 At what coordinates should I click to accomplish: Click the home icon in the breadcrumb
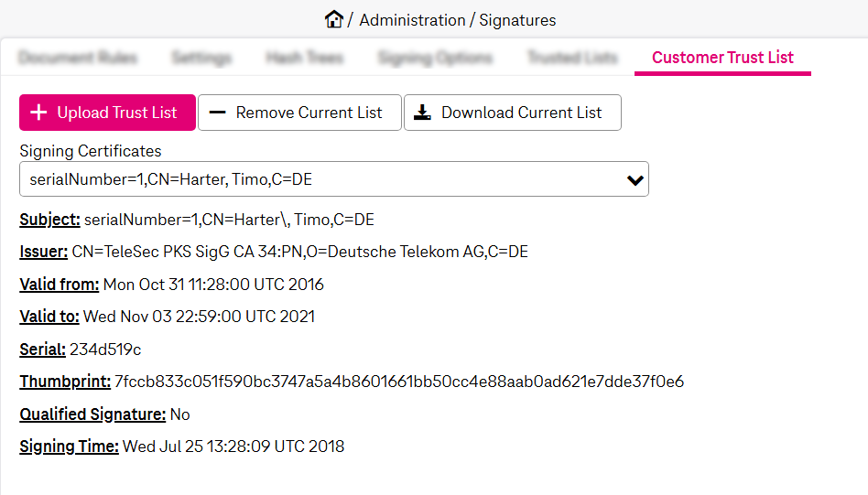(x=334, y=19)
